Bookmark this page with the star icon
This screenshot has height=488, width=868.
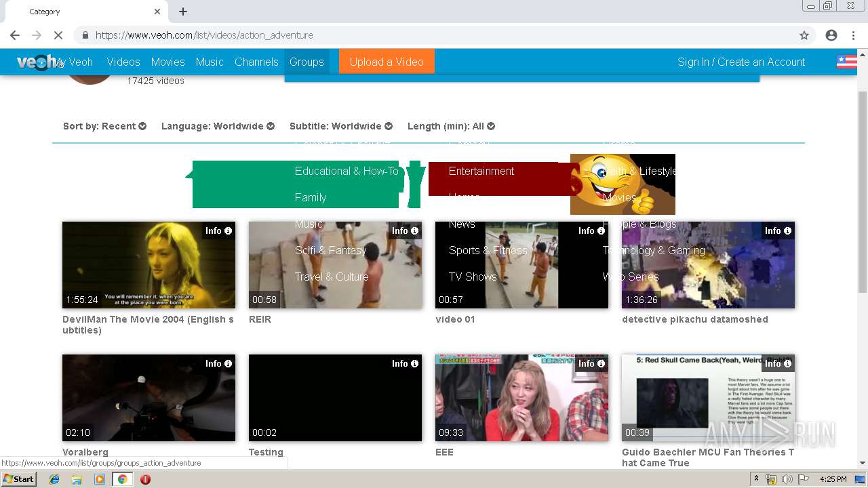[804, 35]
